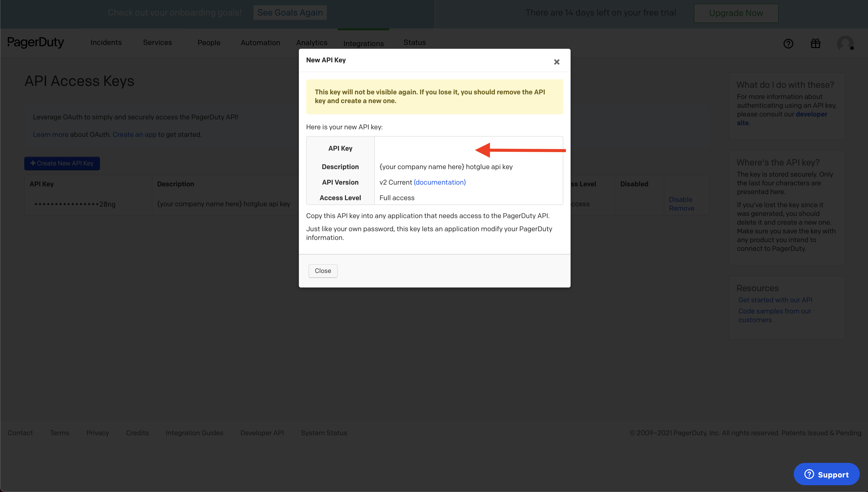
Task: Click the 'Full access' value in dialog
Action: (397, 198)
